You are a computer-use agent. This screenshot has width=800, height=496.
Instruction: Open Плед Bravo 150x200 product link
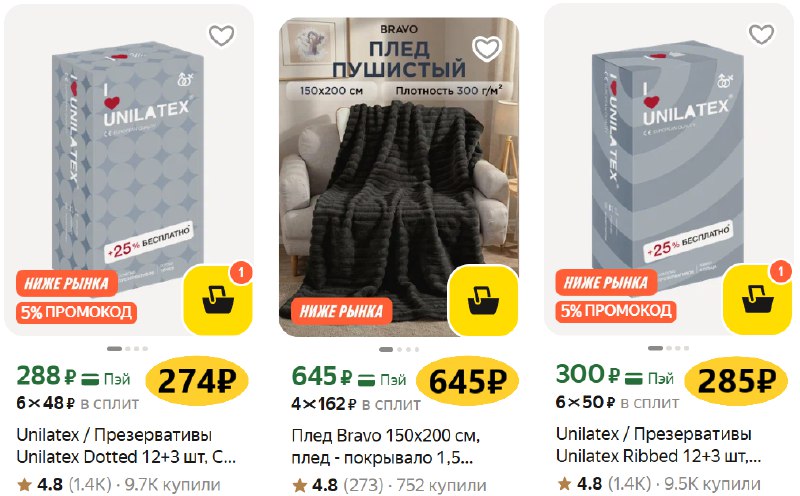[x=386, y=447]
